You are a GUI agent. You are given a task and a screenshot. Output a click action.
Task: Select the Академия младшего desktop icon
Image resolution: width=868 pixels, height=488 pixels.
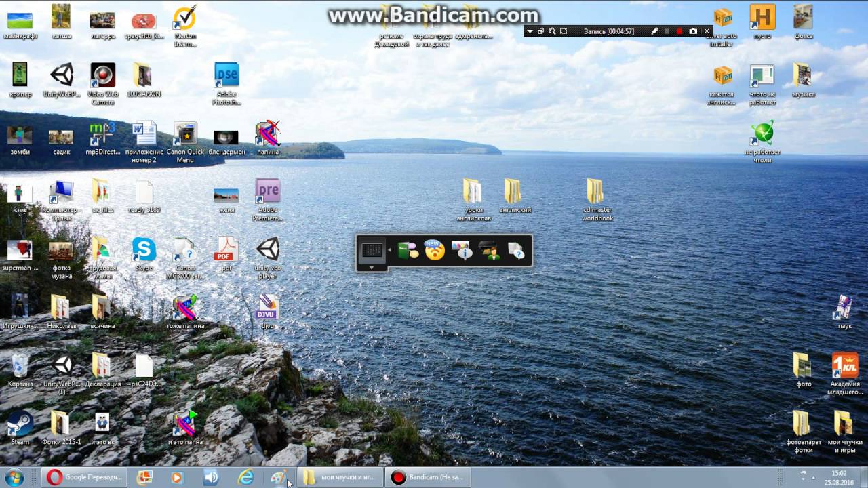[x=845, y=374]
